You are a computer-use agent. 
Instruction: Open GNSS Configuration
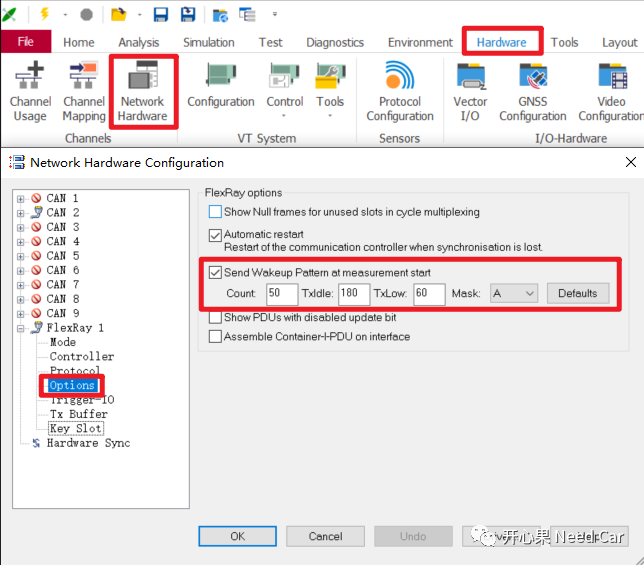[533, 92]
